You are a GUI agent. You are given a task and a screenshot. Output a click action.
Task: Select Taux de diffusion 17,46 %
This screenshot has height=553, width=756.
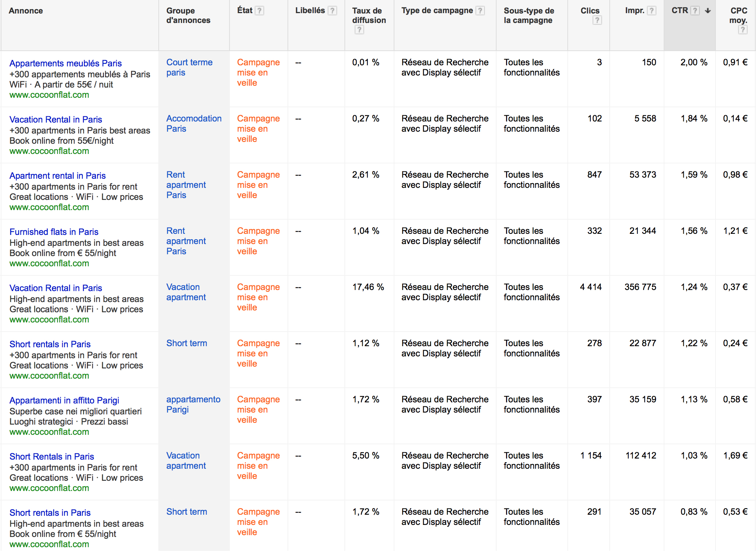pos(368,287)
